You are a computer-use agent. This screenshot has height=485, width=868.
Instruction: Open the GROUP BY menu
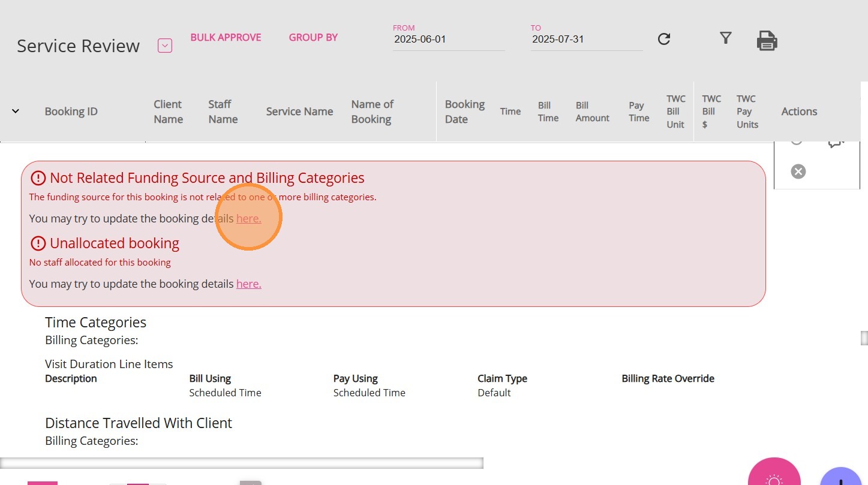[x=313, y=37]
